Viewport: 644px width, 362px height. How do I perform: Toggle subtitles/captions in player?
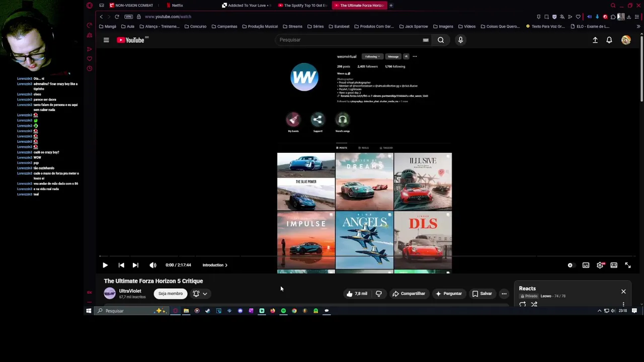586,265
